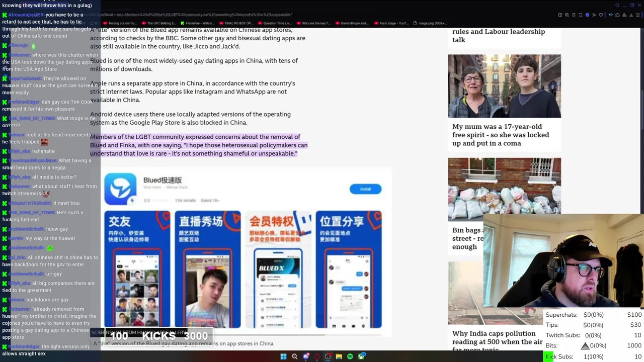Click the 位置分享 app screenshot
This screenshot has width=644, height=362.
coord(349,269)
